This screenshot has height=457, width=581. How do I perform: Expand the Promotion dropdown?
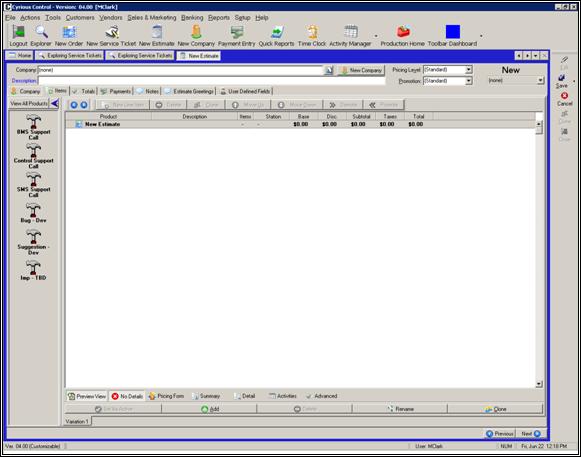click(469, 81)
